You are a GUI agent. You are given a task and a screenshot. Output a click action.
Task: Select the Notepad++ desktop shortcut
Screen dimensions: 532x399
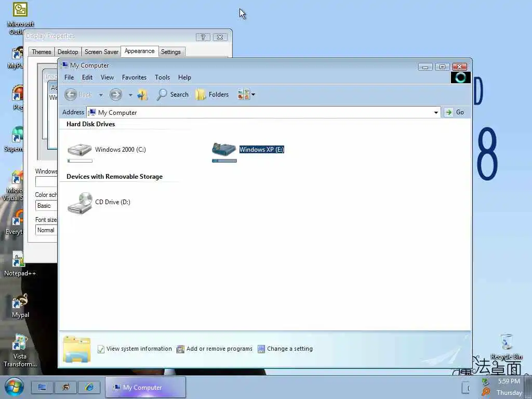[20, 264]
